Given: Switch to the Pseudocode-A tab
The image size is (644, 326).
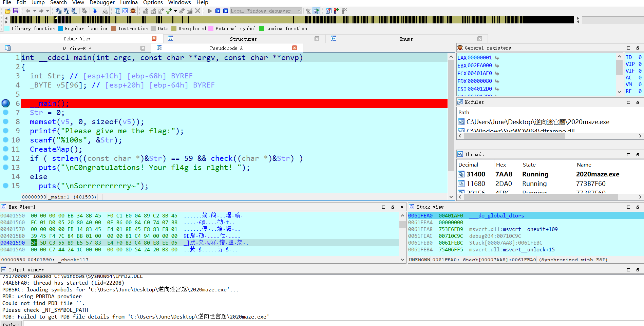Looking at the screenshot, I should [226, 48].
